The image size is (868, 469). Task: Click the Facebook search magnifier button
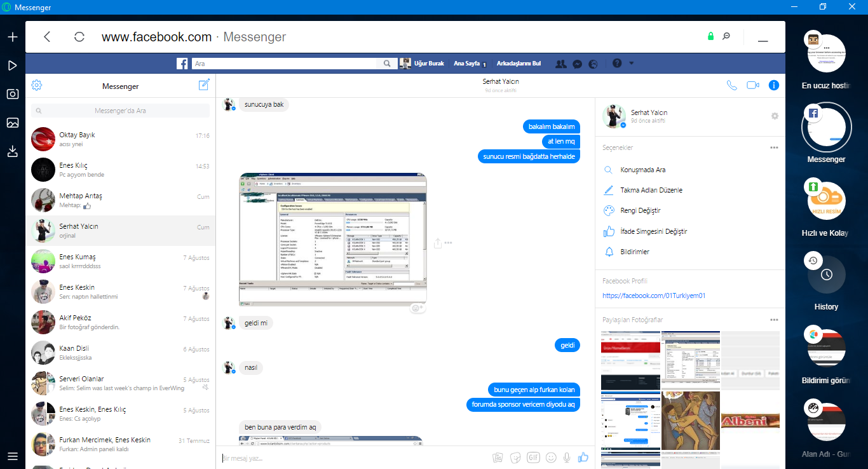pyautogui.click(x=387, y=64)
